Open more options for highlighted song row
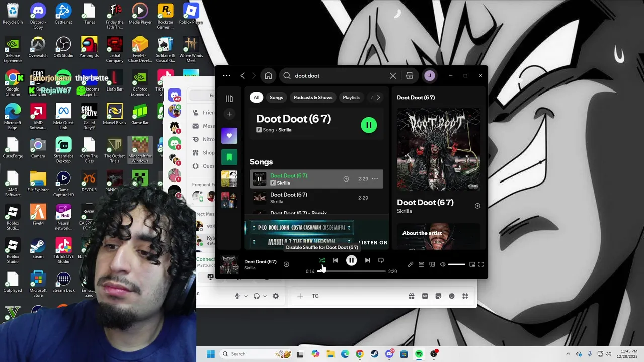Screen dimensions: 644x362 click(x=375, y=179)
